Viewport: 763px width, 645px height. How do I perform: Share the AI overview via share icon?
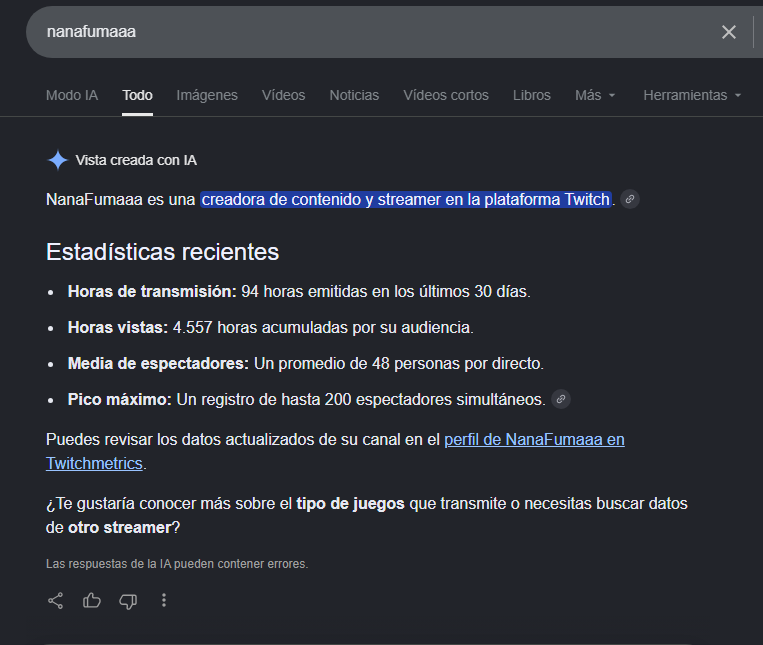pos(55,601)
